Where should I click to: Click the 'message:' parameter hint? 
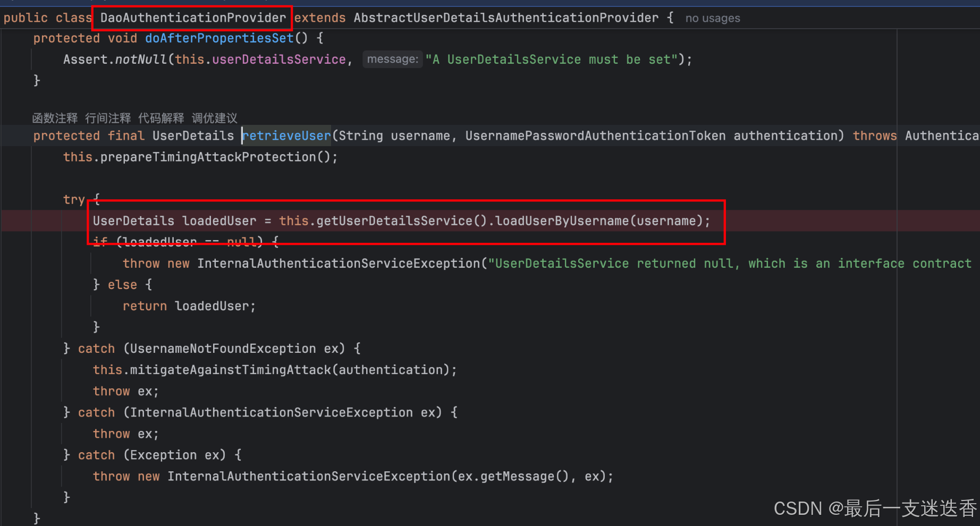tap(393, 59)
